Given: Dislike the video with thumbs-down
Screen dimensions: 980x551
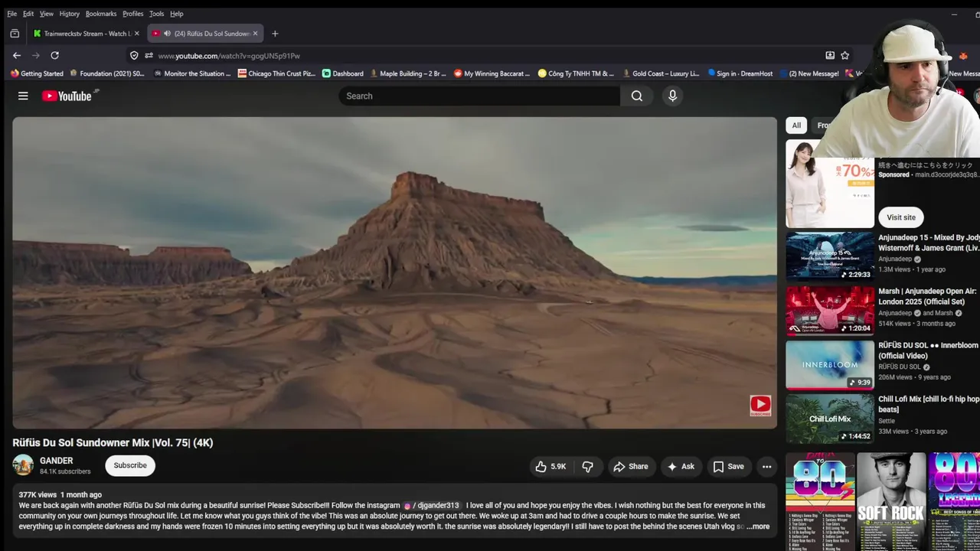Looking at the screenshot, I should 588,466.
